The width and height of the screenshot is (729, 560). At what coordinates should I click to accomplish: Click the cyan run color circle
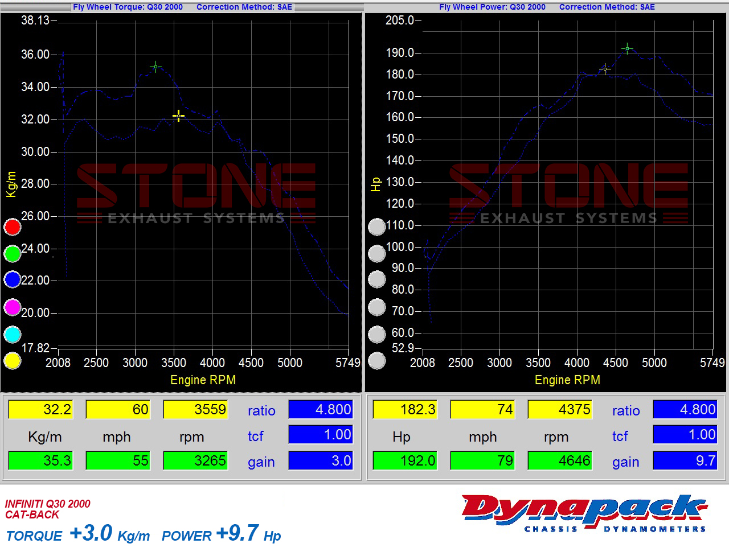tap(13, 335)
